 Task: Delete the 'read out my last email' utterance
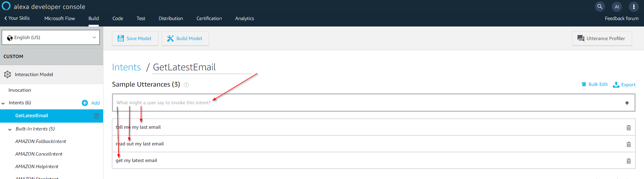click(628, 144)
